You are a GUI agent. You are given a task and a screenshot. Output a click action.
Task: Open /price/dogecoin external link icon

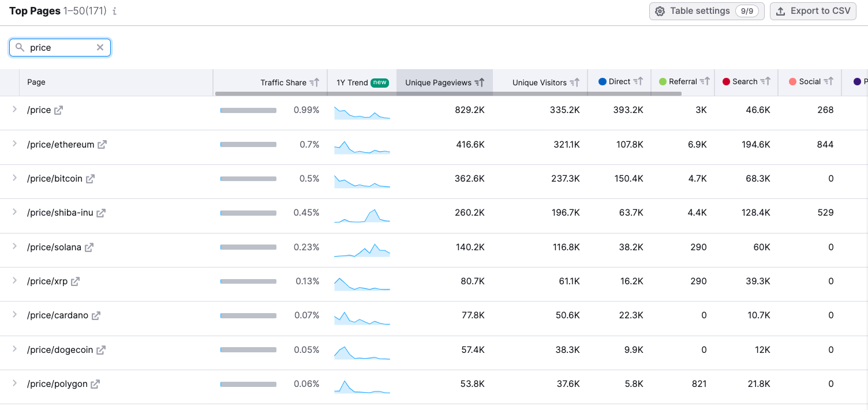101,350
